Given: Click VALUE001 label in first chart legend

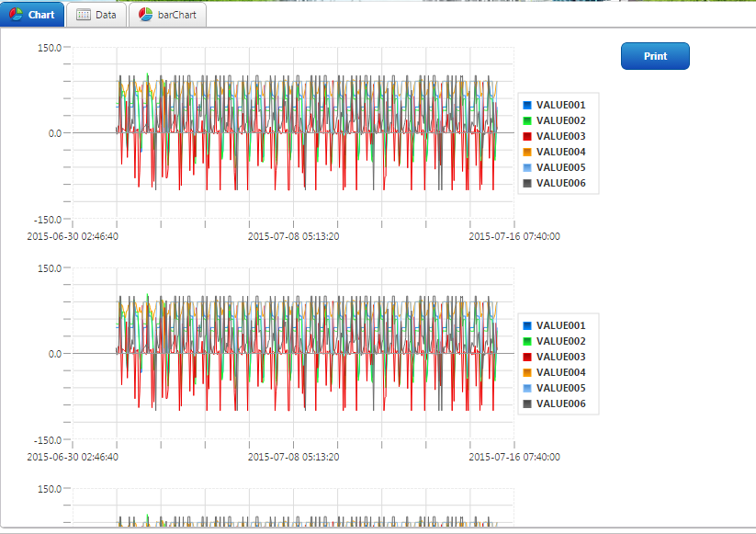Looking at the screenshot, I should (x=561, y=105).
